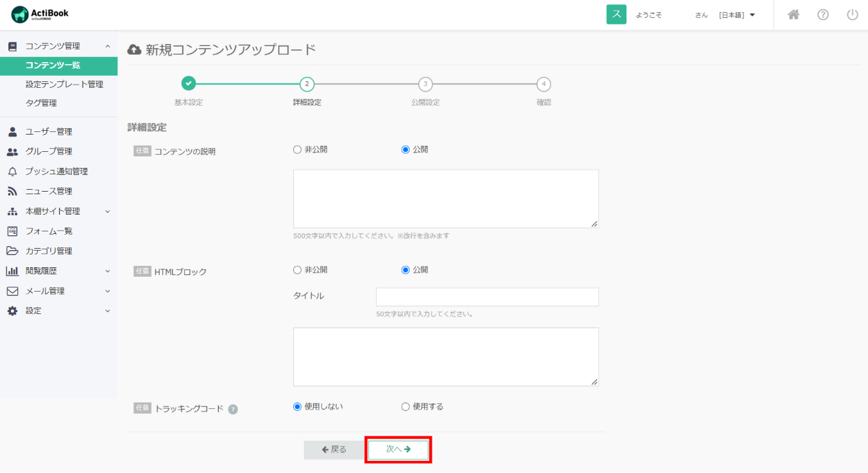Open ユーザー管理 from sidebar
This screenshot has height=473, width=868.
point(49,131)
